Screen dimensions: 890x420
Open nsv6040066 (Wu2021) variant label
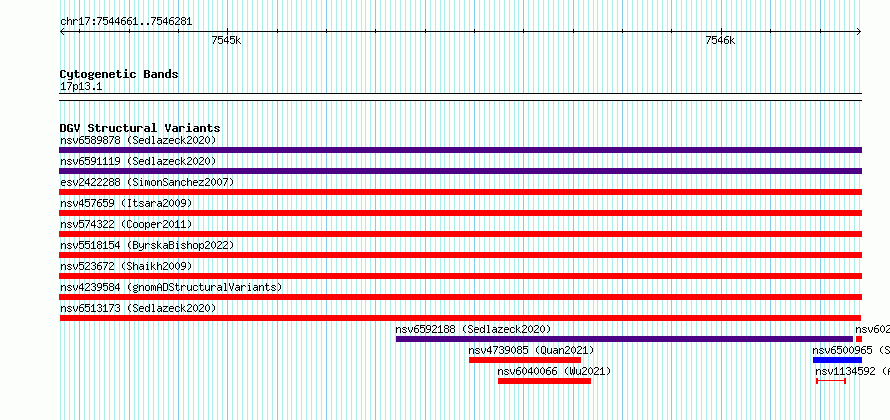pyautogui.click(x=555, y=371)
